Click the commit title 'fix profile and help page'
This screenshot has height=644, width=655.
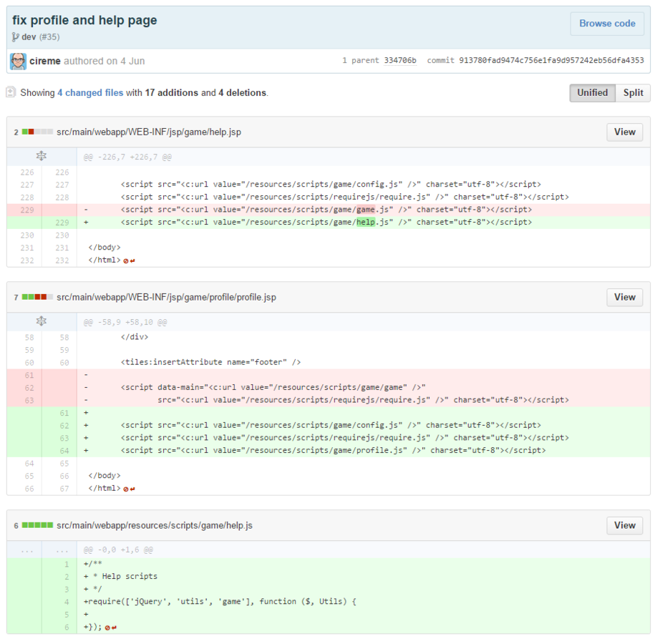click(84, 20)
